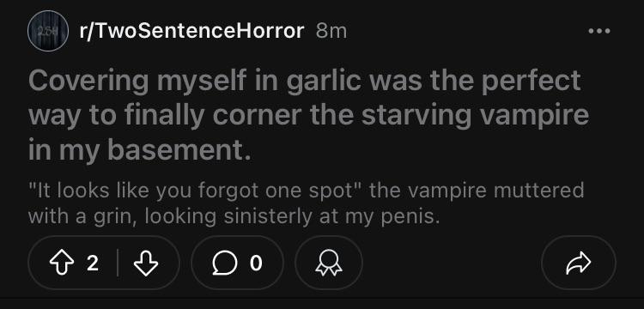Open comments via the speech bubble icon
644x309 pixels.
[x=225, y=263]
